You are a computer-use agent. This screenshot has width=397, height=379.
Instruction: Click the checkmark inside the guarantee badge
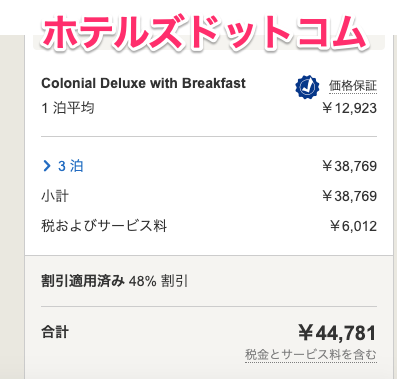[307, 87]
